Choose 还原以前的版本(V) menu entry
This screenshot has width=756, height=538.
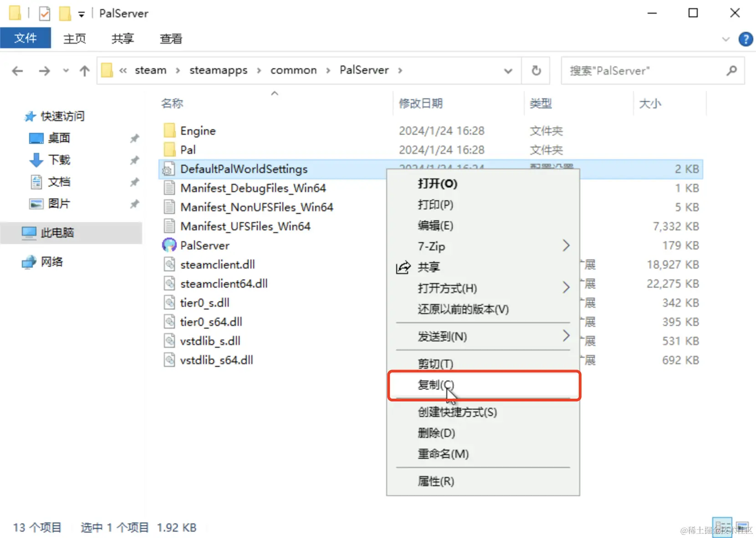483,309
